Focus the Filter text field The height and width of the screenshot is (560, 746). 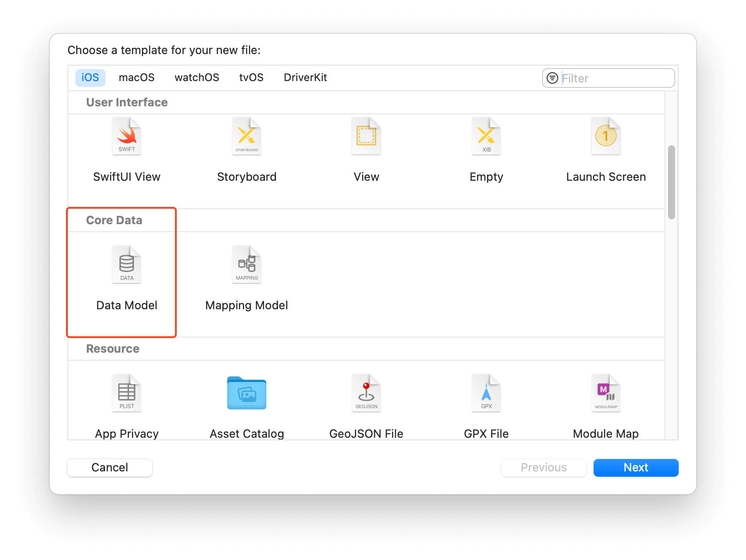pyautogui.click(x=609, y=78)
